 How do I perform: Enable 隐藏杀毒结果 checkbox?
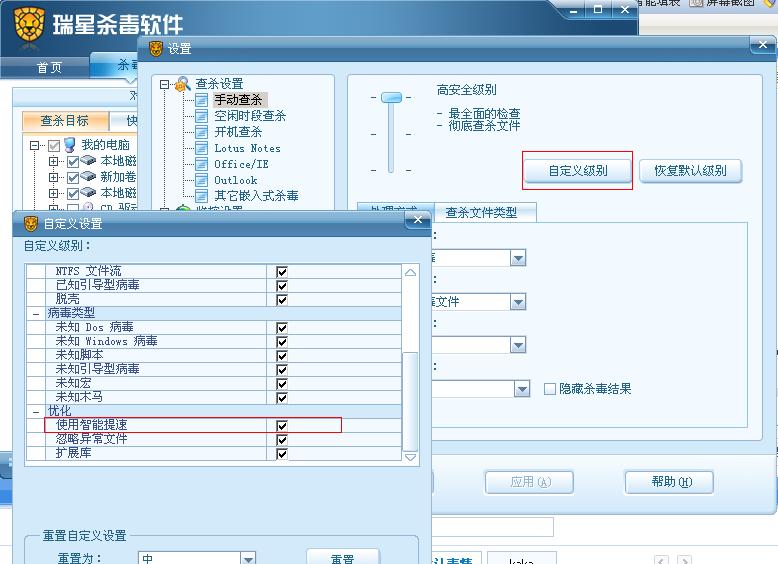click(x=549, y=389)
